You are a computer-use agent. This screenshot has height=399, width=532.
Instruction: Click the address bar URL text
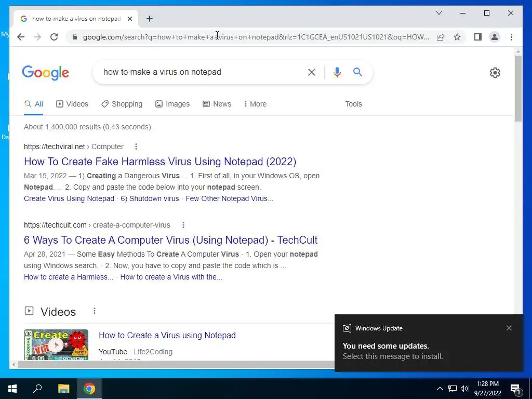tap(256, 37)
